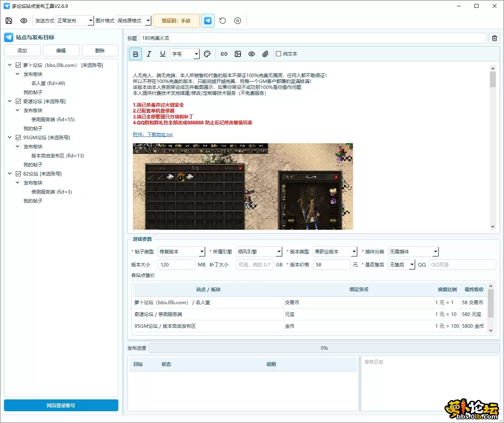Click the 删除 button
The width and height of the screenshot is (504, 423).
tap(100, 51)
